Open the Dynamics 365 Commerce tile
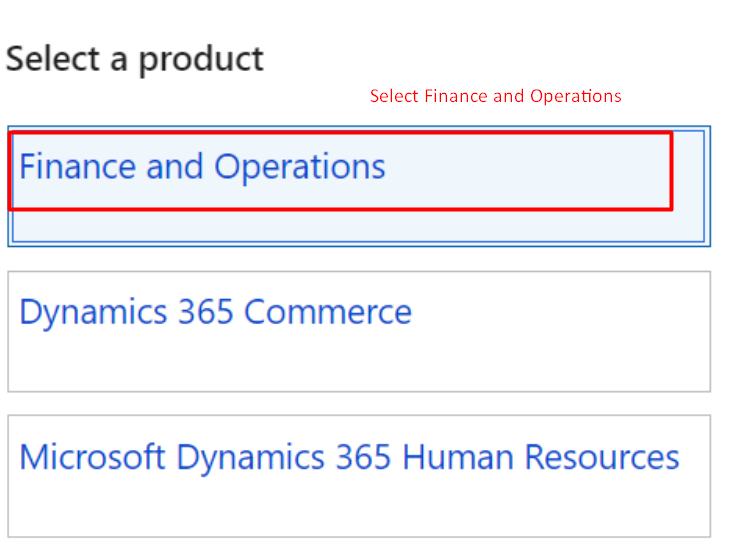This screenshot has width=732, height=548. 358,331
